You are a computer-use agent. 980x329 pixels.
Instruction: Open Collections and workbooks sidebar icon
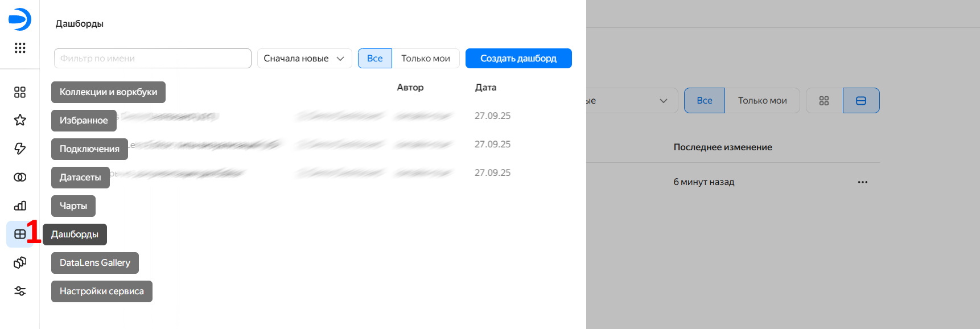coord(20,92)
